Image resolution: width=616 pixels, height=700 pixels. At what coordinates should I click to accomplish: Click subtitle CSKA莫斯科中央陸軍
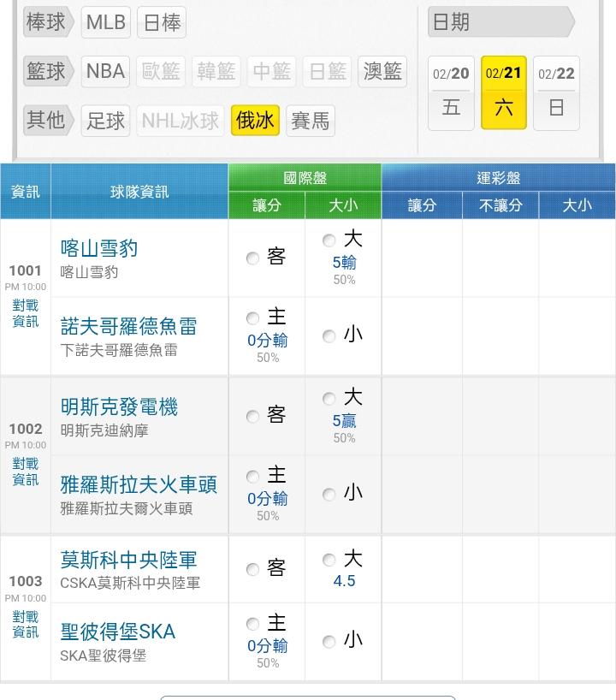point(130,583)
